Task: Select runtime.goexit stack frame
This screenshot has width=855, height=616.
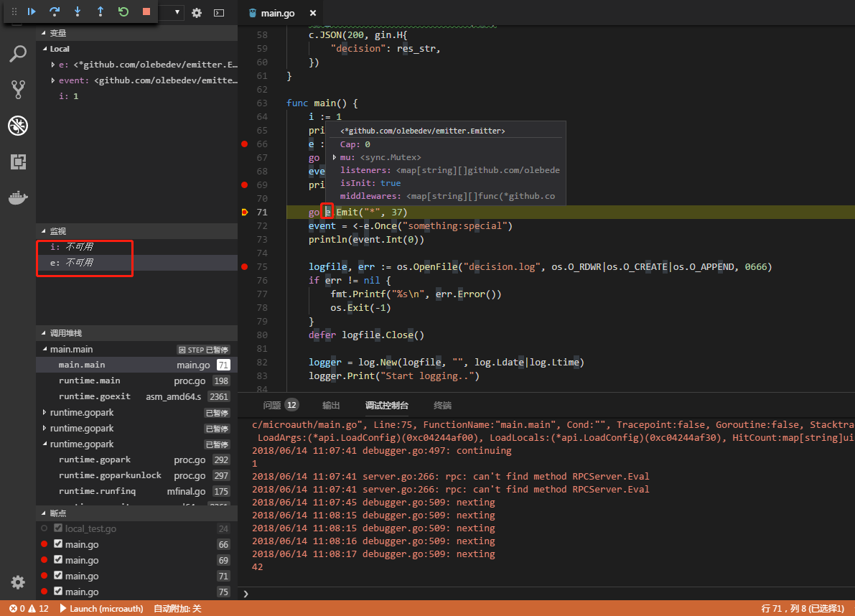Action: 137,396
